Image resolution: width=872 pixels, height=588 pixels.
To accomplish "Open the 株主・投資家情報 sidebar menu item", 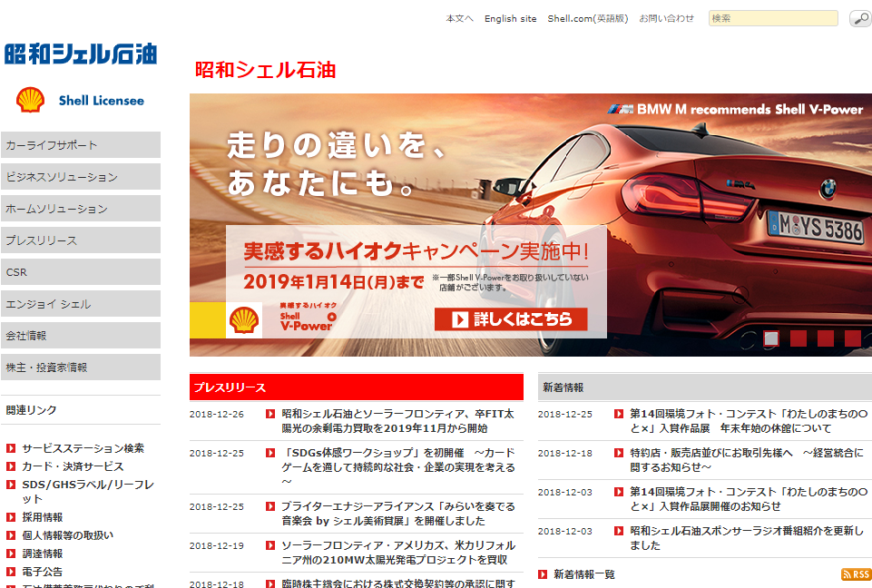I will click(x=81, y=367).
